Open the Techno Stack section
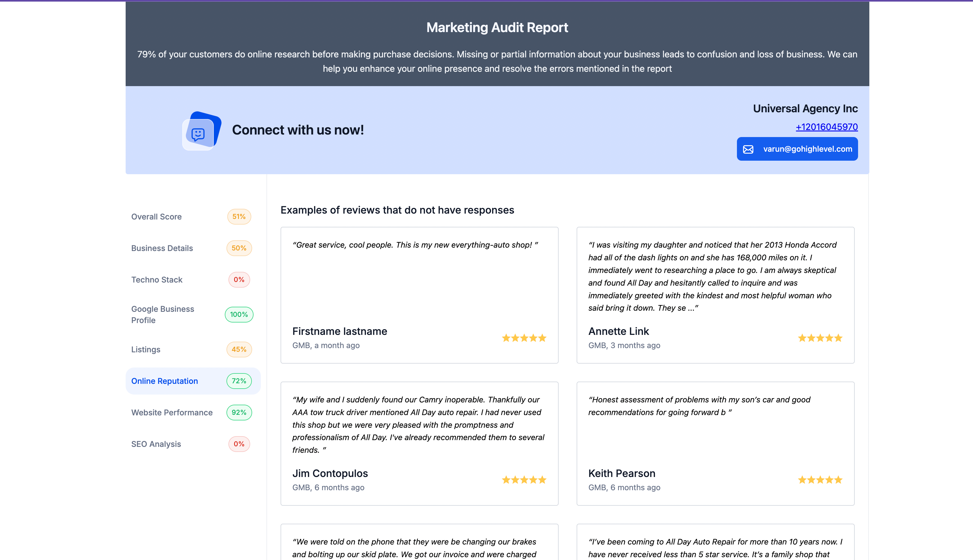 pos(157,280)
